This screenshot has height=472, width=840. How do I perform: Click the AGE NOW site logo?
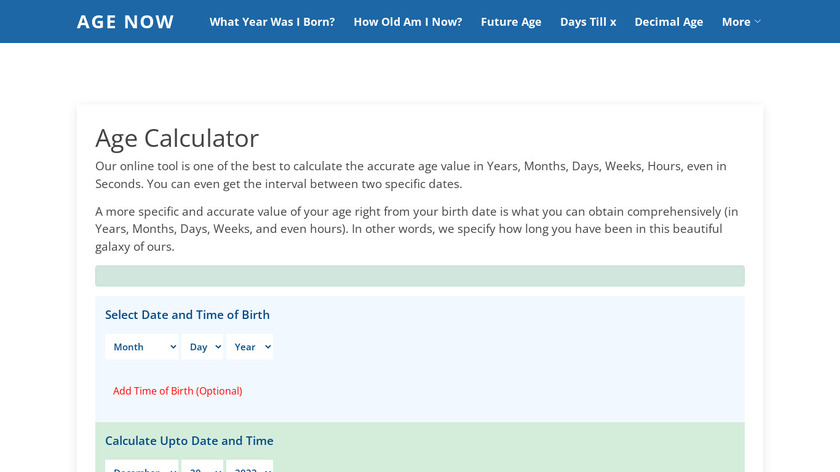[125, 22]
